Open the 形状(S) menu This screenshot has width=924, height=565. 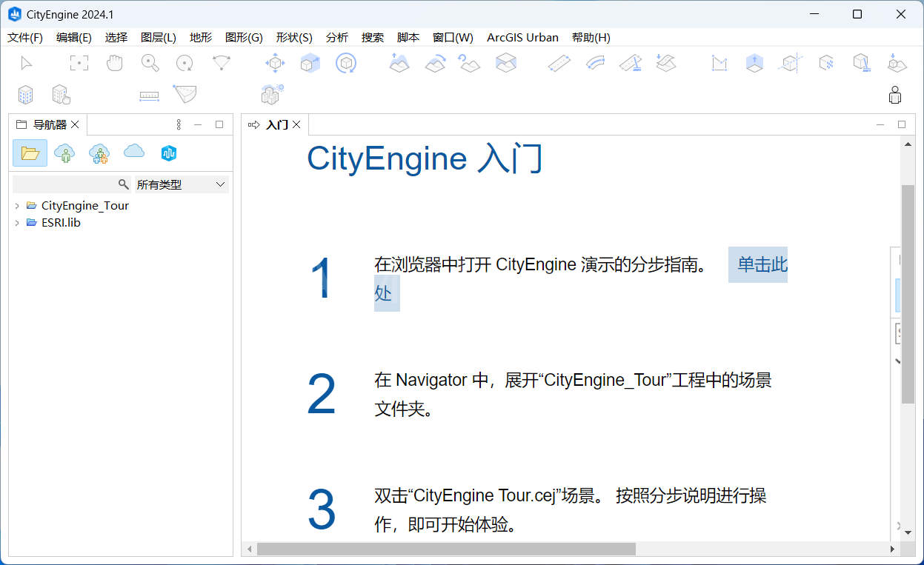(x=294, y=38)
